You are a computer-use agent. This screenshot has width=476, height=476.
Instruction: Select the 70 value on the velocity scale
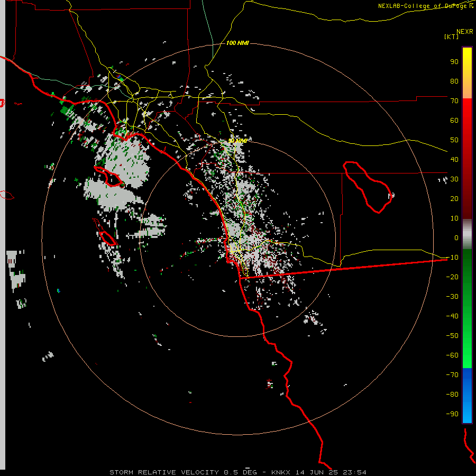(x=454, y=101)
